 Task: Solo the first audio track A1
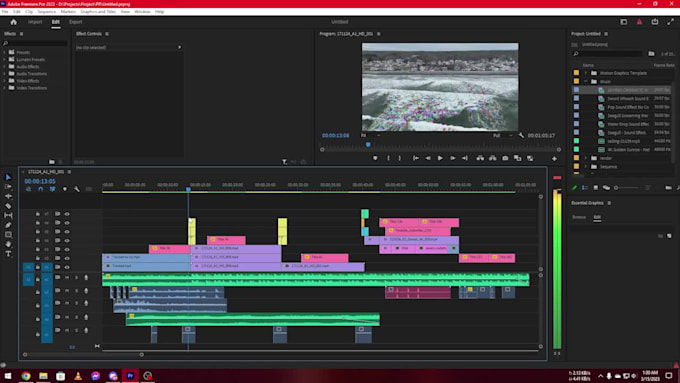pos(76,278)
